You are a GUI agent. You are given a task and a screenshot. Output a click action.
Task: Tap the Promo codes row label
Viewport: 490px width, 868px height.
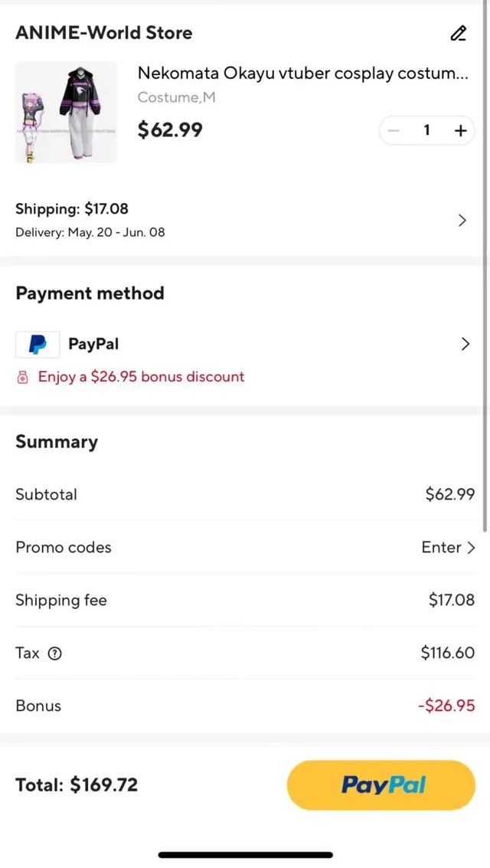coord(64,547)
